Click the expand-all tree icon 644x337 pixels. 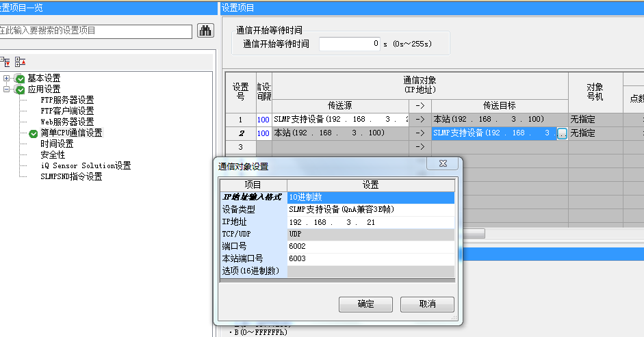click(x=5, y=62)
